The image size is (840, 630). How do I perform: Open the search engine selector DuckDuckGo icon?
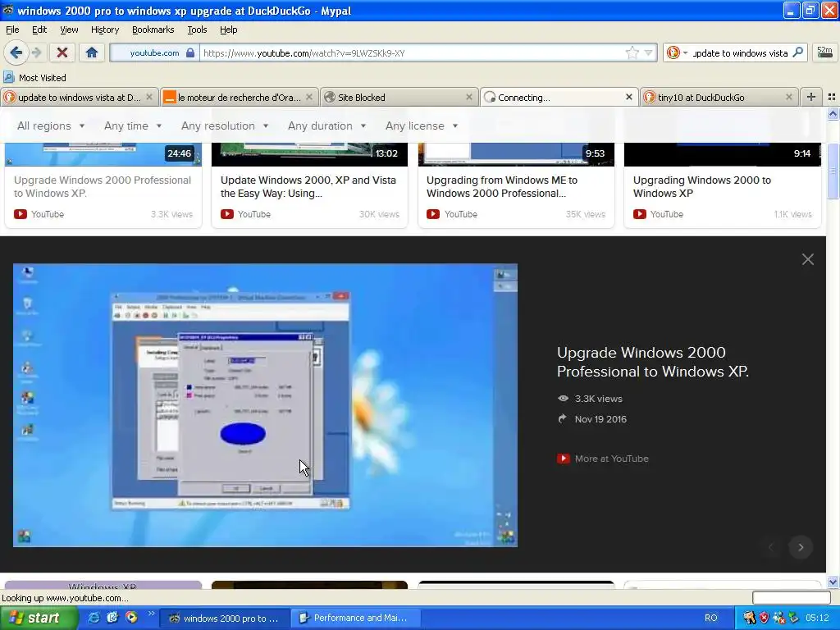point(673,52)
